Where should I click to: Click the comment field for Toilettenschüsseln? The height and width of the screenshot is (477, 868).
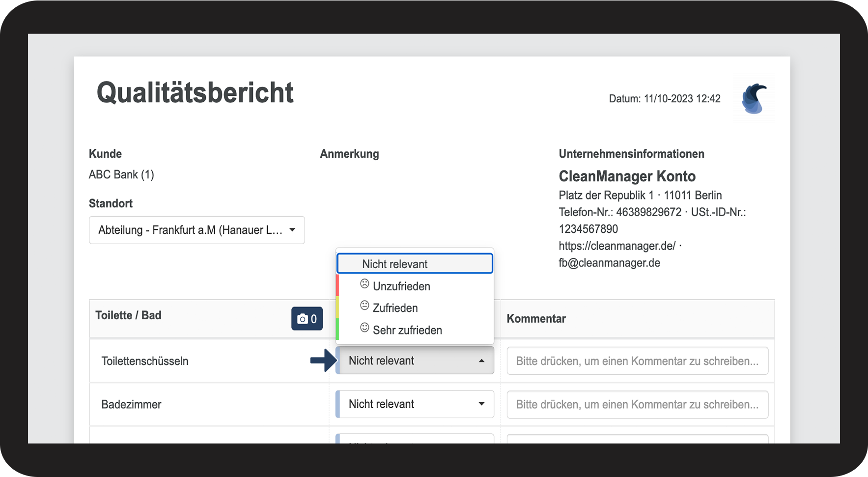coord(638,361)
